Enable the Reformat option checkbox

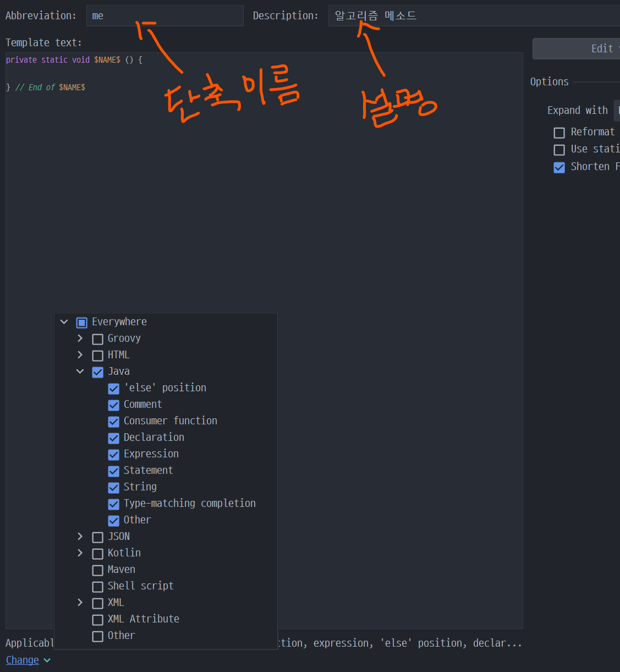click(559, 133)
